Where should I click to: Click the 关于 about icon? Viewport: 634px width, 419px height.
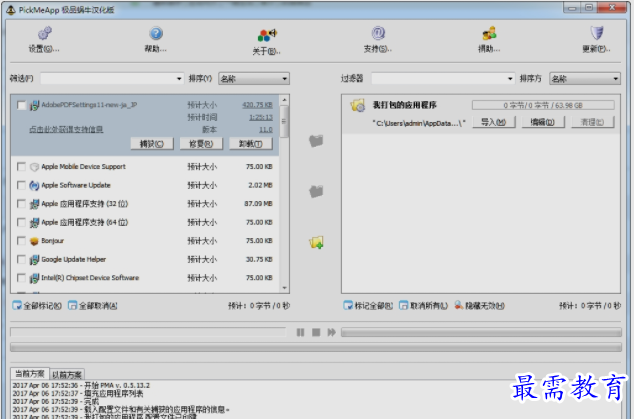pyautogui.click(x=267, y=35)
